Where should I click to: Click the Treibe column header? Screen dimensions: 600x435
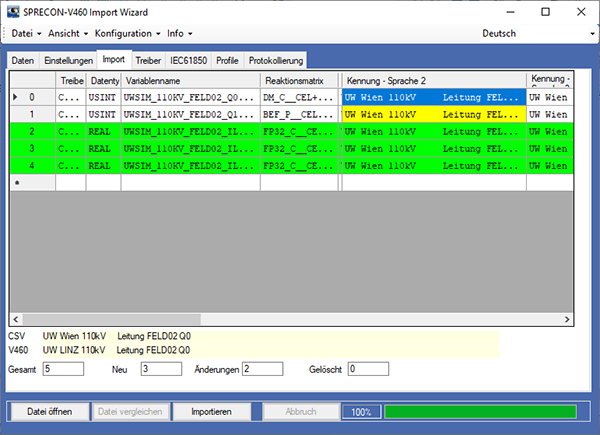pos(70,81)
